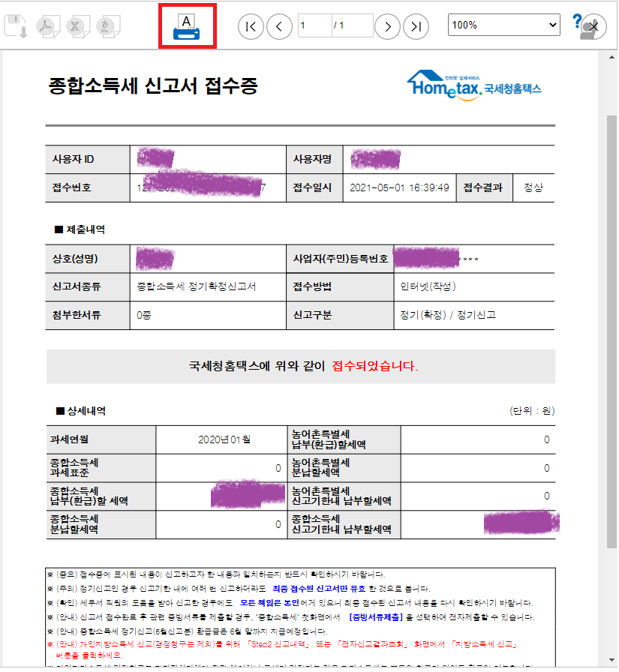Click the result value '정상'
The image size is (619, 672).
[x=533, y=187]
